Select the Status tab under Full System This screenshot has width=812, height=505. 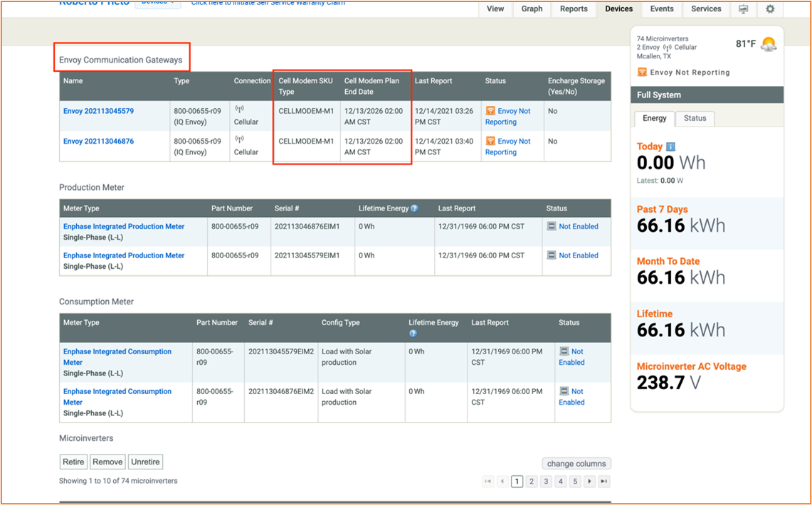(695, 118)
